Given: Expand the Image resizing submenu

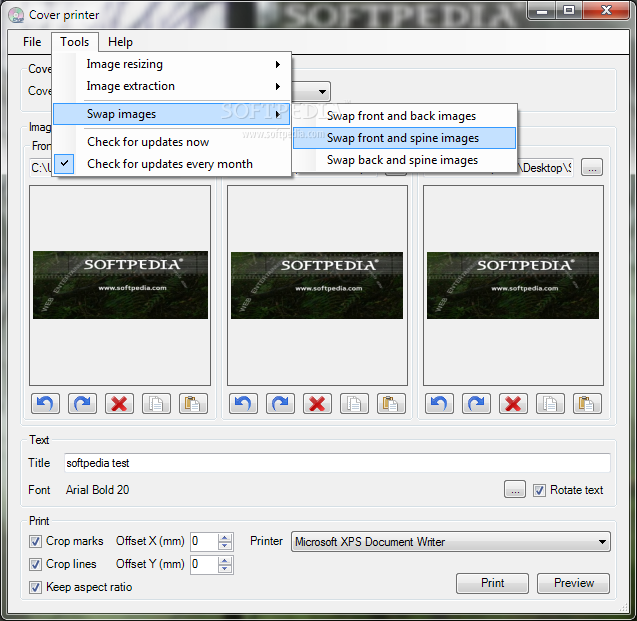Looking at the screenshot, I should [171, 64].
